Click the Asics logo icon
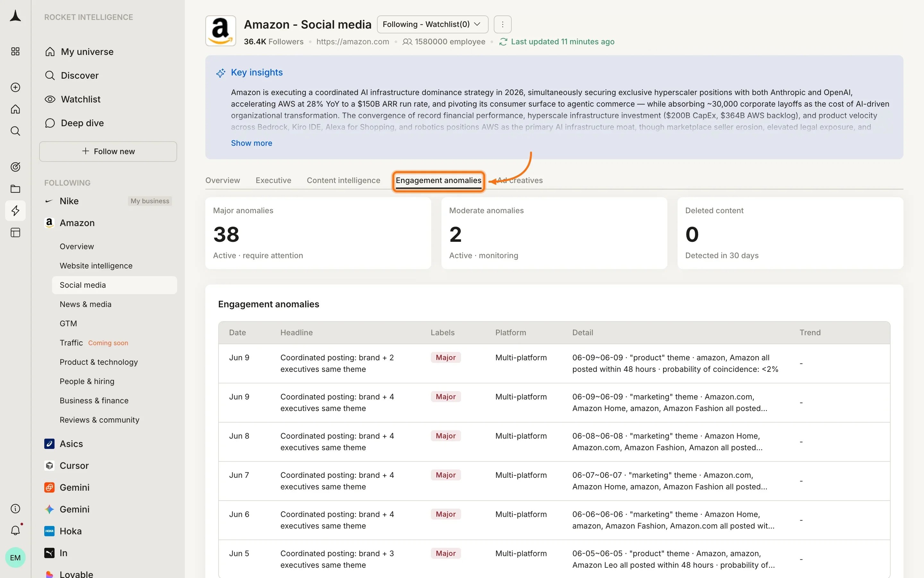The image size is (924, 578). (49, 443)
